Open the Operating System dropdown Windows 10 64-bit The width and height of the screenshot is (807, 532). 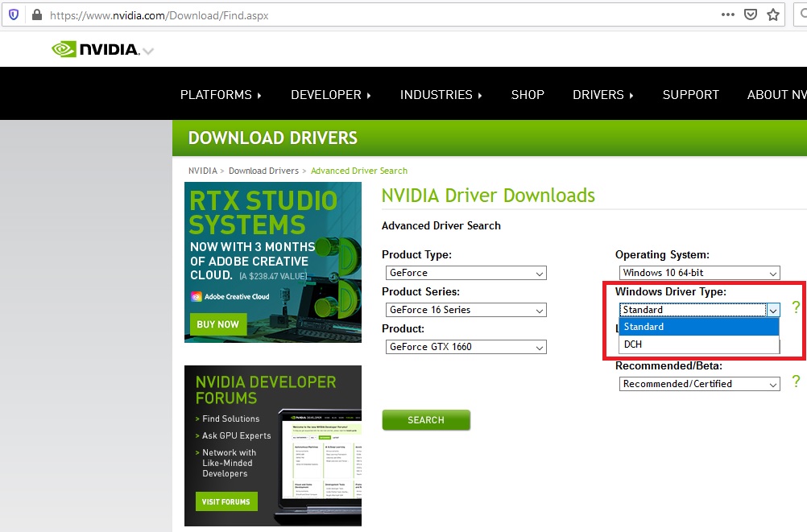(x=699, y=273)
